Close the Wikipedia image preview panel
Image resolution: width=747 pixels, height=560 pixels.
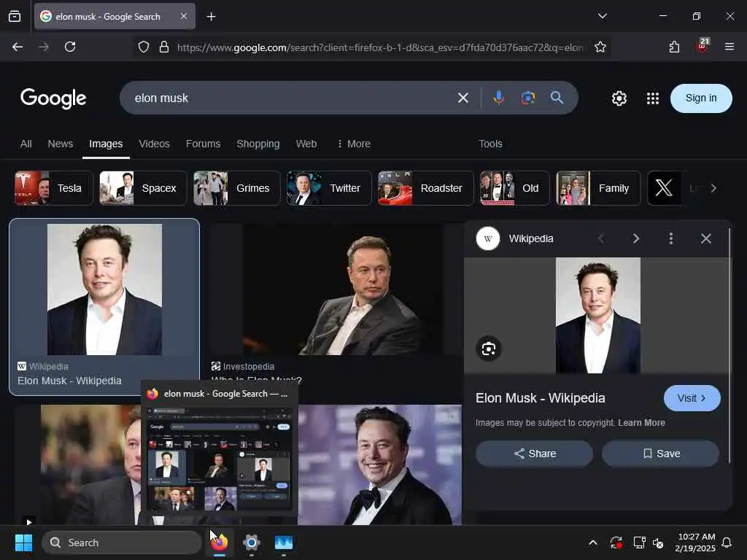click(705, 238)
